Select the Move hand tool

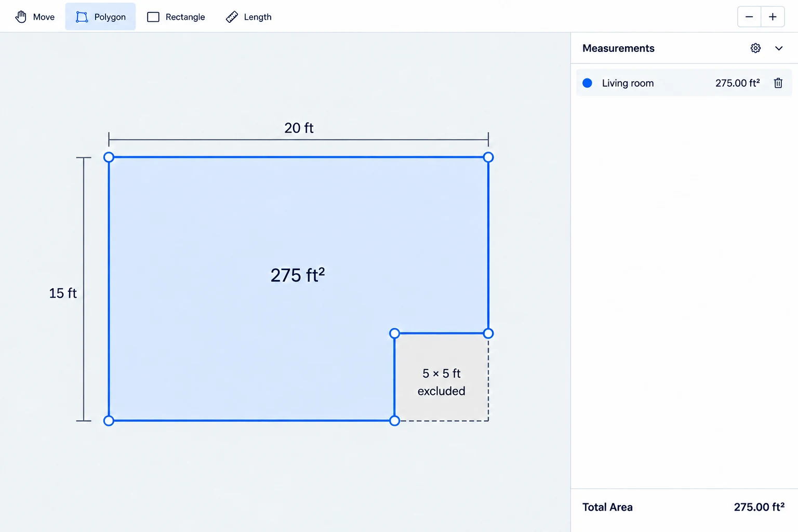[x=35, y=17]
